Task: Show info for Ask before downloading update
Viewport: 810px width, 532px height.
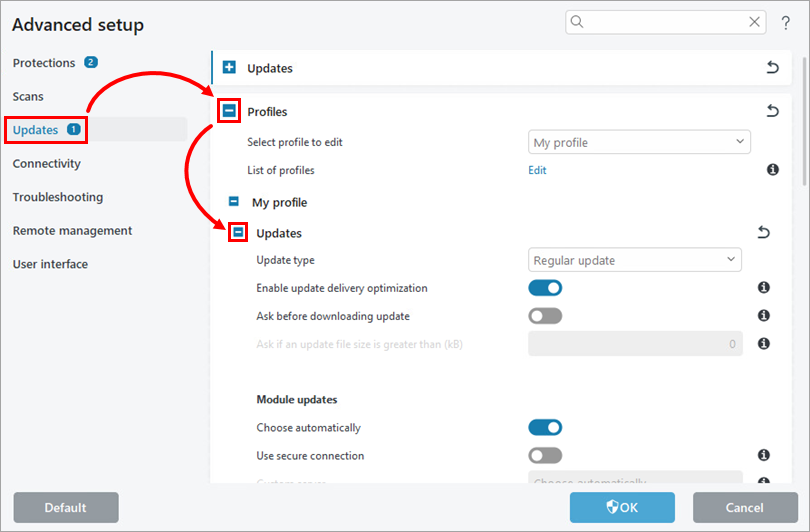Action: (x=763, y=316)
